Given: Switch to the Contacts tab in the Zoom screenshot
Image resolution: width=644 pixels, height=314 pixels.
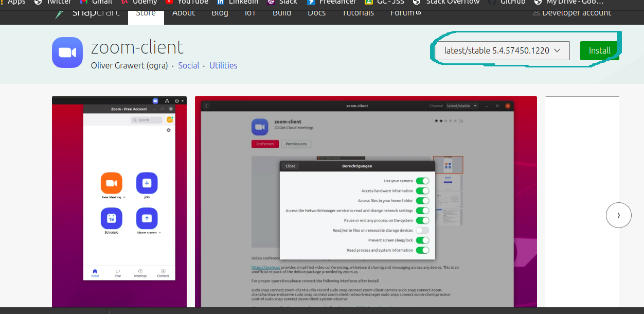Looking at the screenshot, I should (163, 273).
